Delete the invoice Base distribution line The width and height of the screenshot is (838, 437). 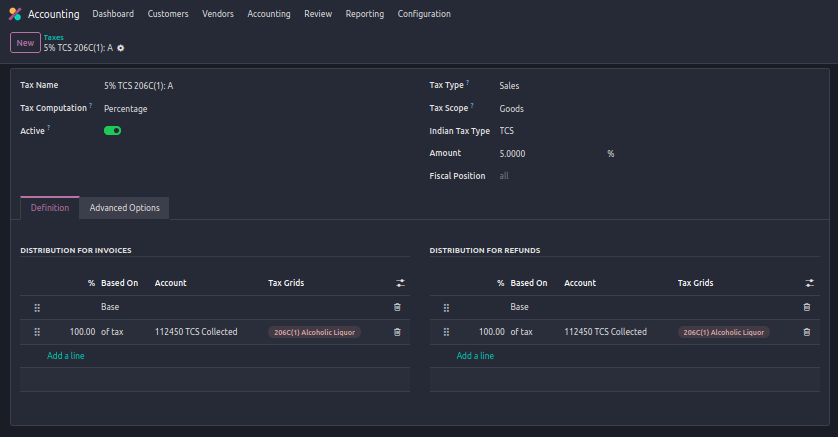pyautogui.click(x=397, y=307)
